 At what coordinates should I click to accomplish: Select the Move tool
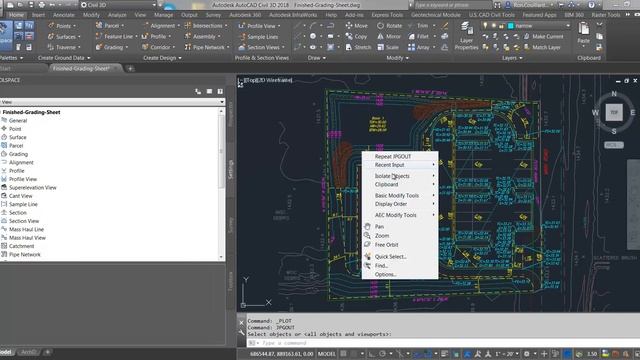[356, 26]
